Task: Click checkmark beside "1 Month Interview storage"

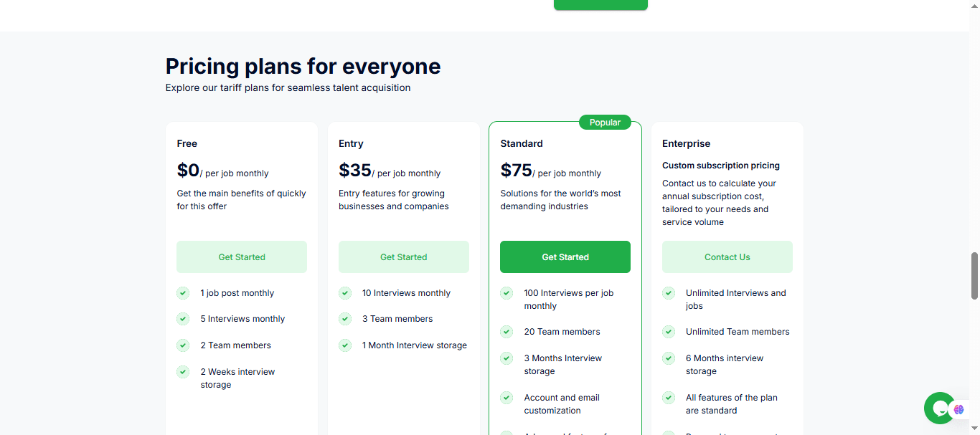Action: pos(345,345)
